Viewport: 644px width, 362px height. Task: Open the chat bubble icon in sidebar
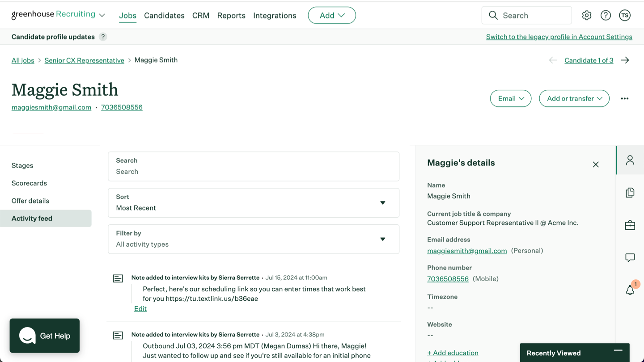(x=630, y=258)
